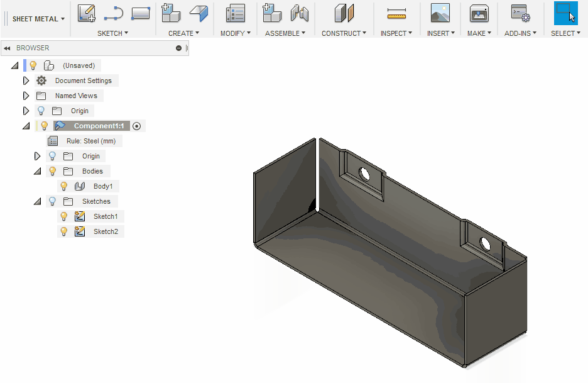Open the CONSTRUCT menu
Screen dimensions: 588x383
344,33
